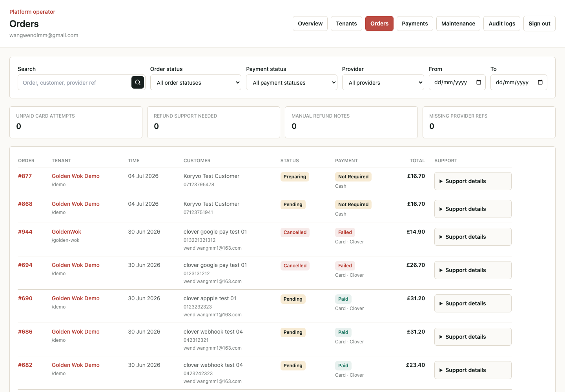Click the £23.40 total amount
Viewport: 565px width, 392px height.
[x=416, y=365]
